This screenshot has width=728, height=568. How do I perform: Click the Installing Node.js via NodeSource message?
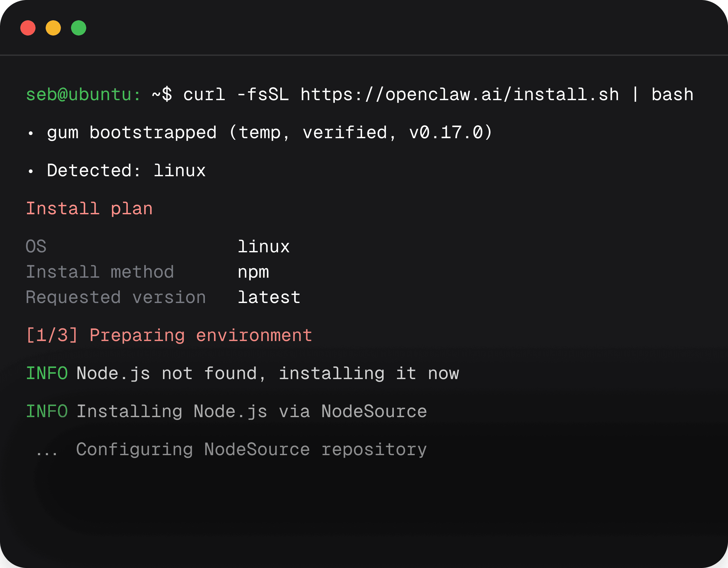click(252, 411)
